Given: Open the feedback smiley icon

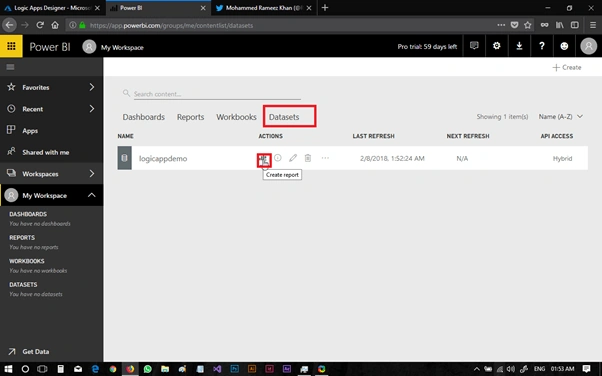Looking at the screenshot, I should click(x=564, y=46).
